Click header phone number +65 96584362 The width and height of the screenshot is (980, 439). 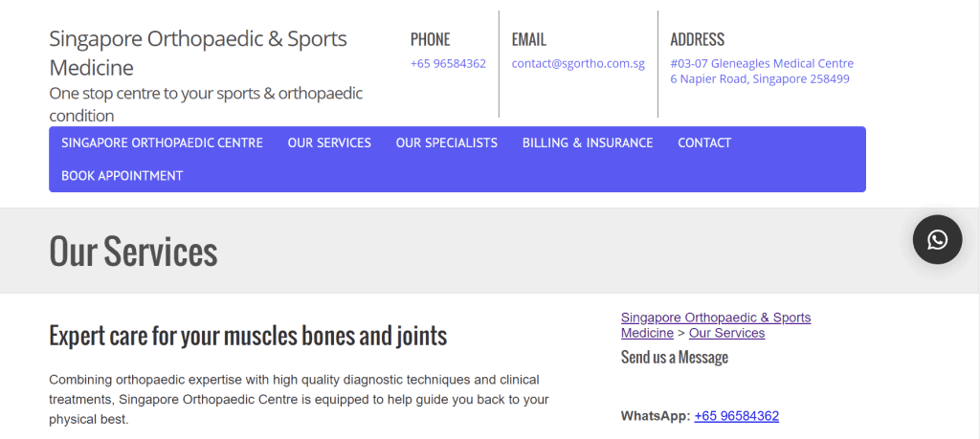pyautogui.click(x=448, y=64)
